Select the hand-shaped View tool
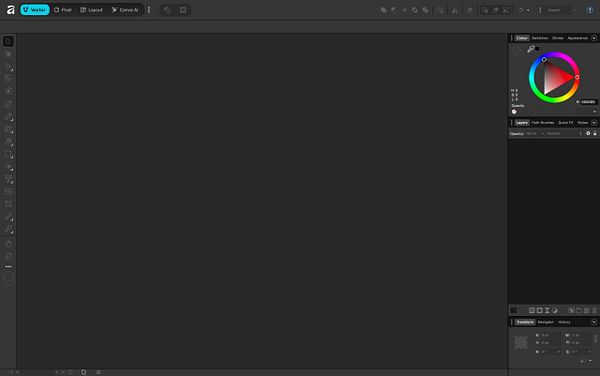 (8, 244)
